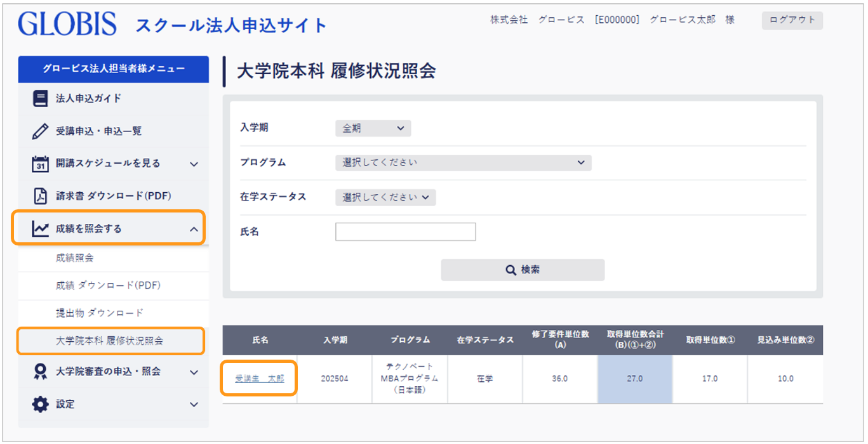The width and height of the screenshot is (868, 444).
Task: Click the gear icon for 設定
Action: coord(40,404)
